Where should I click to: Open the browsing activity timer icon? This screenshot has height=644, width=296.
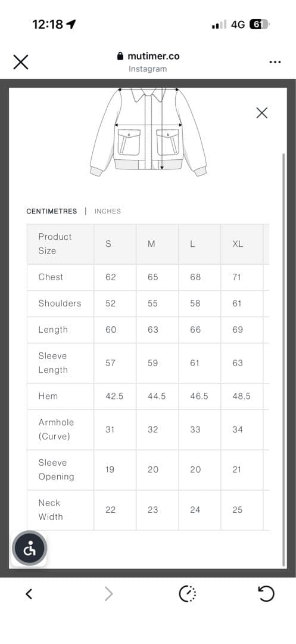pyautogui.click(x=188, y=594)
